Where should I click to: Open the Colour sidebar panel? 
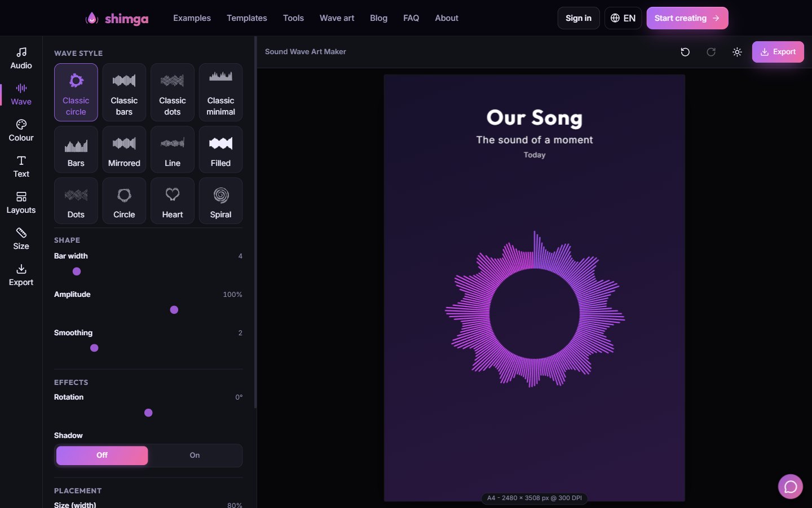point(21,131)
